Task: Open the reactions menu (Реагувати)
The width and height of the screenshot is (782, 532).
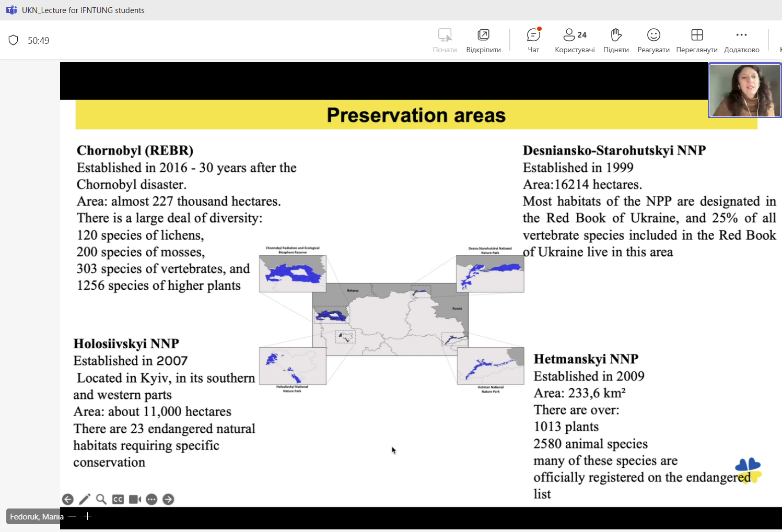Action: pyautogui.click(x=653, y=40)
